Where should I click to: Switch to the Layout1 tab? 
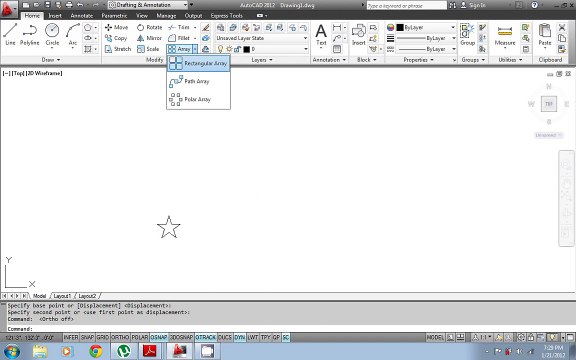click(62, 296)
